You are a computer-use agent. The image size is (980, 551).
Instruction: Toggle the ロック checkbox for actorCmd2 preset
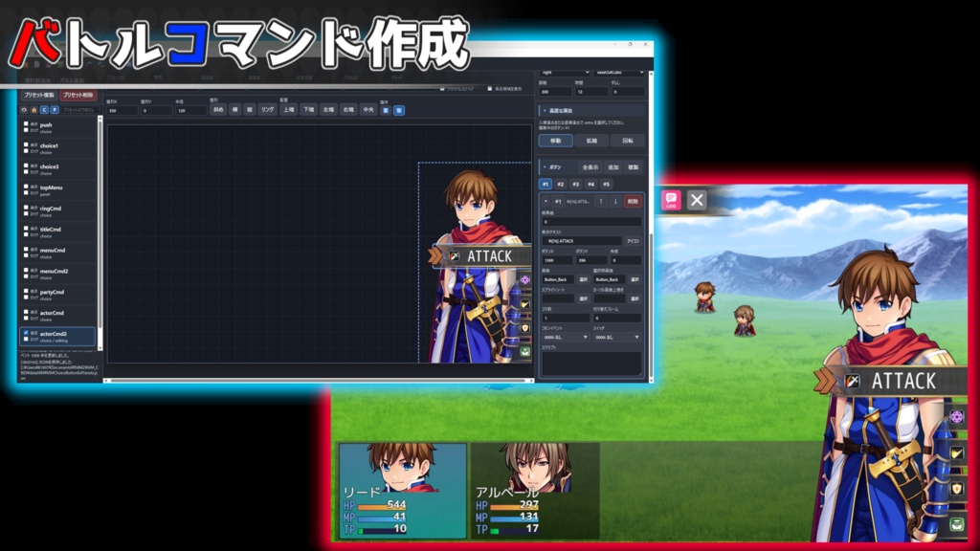[26, 339]
